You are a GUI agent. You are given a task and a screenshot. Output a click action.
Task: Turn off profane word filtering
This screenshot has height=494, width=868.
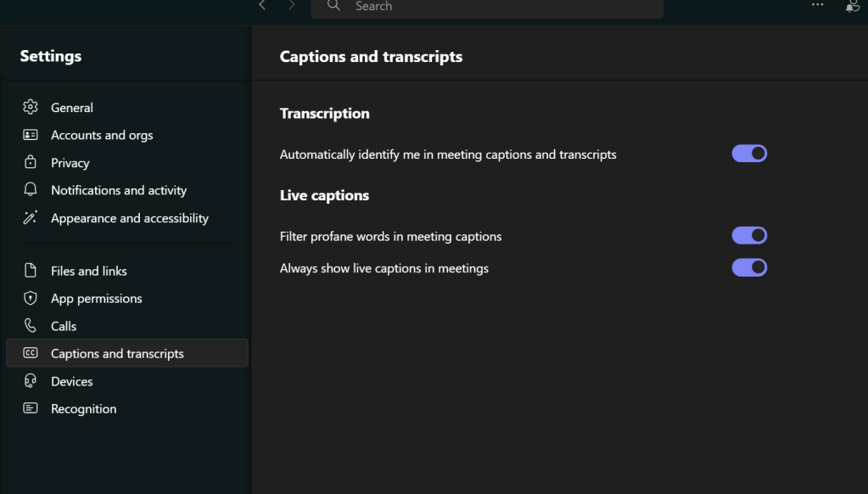coord(749,235)
